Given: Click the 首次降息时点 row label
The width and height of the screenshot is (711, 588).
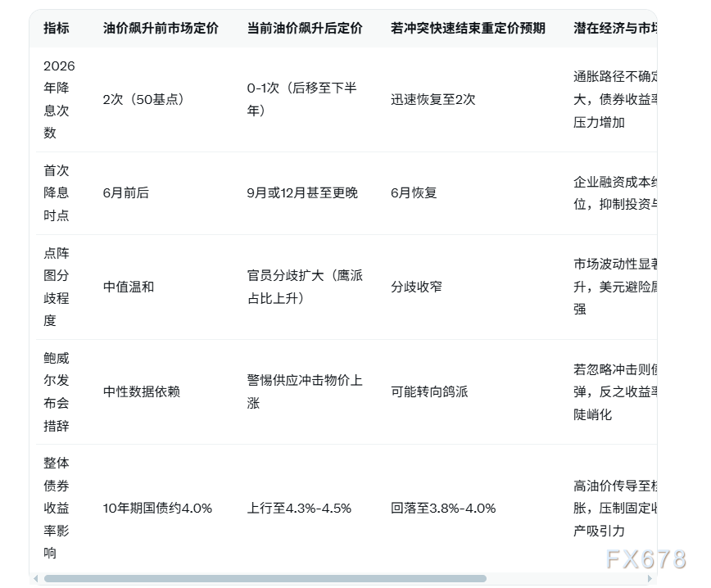Looking at the screenshot, I should click(x=57, y=193).
